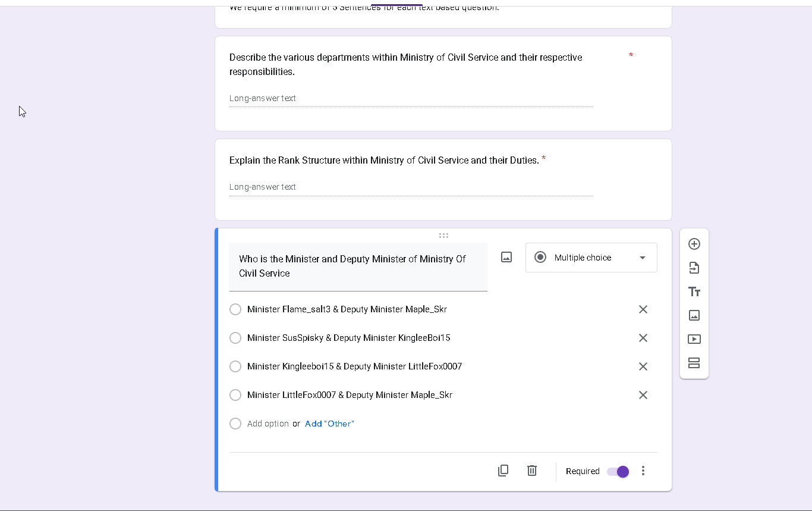Duplicate the current question
The height and width of the screenshot is (511, 812).
[x=503, y=471]
